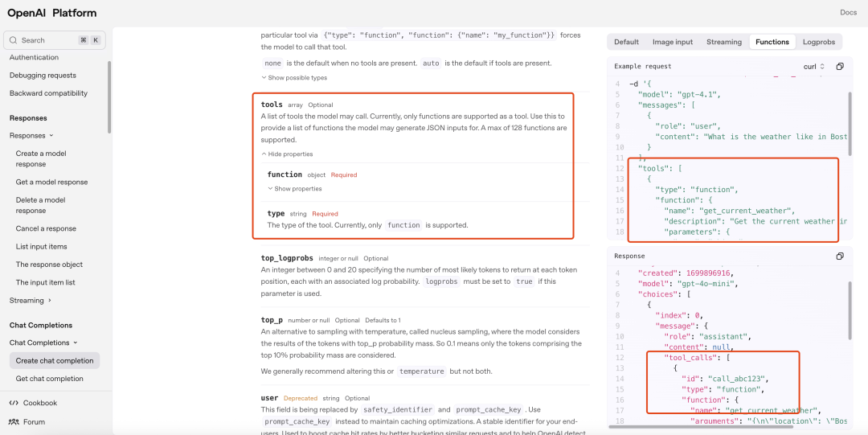Click the safety_identifier code label
Image resolution: width=868 pixels, height=435 pixels.
(398, 410)
